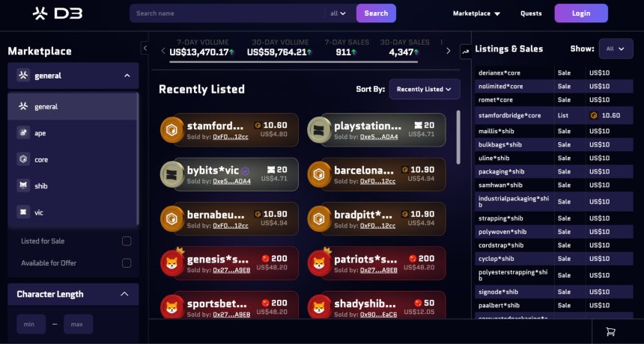Open the shopping cart icon
The height and width of the screenshot is (344, 644).
point(611,332)
